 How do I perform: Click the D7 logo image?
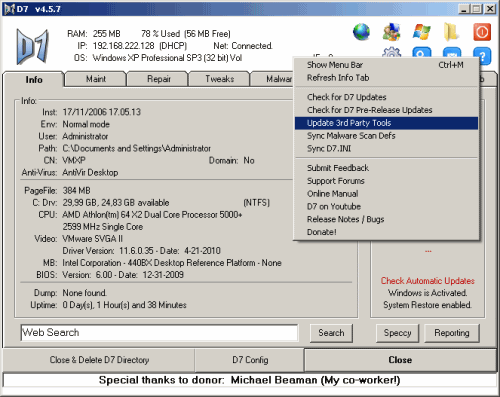(x=33, y=46)
